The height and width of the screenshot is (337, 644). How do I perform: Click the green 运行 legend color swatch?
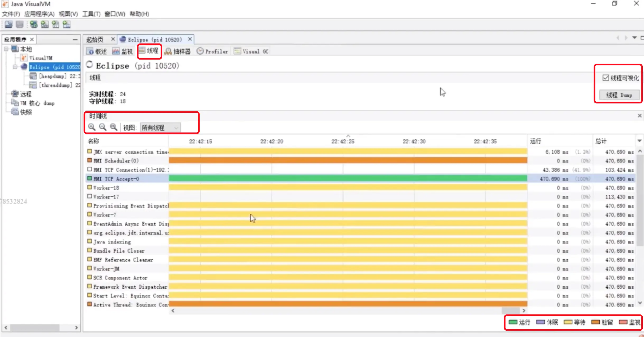click(513, 322)
